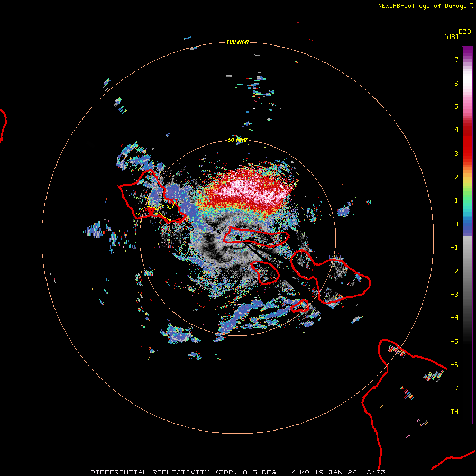Click the -4 value on the color scale
The image size is (476, 476).
(454, 318)
